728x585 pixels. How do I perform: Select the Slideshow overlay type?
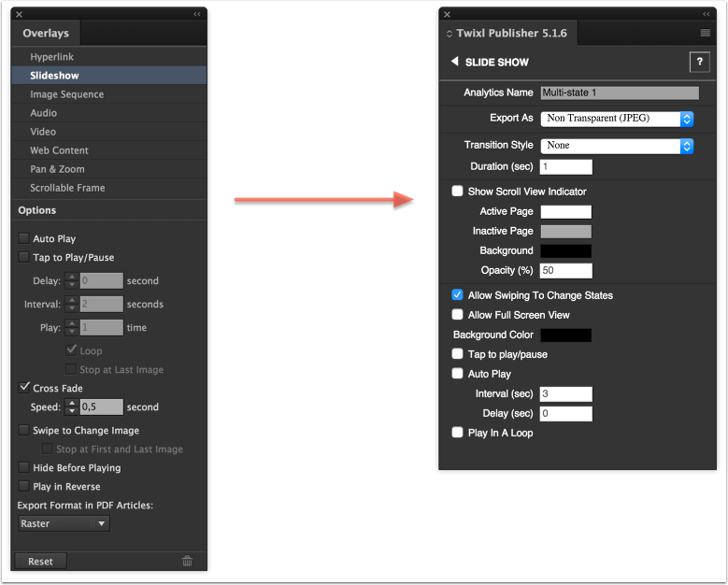pyautogui.click(x=109, y=75)
